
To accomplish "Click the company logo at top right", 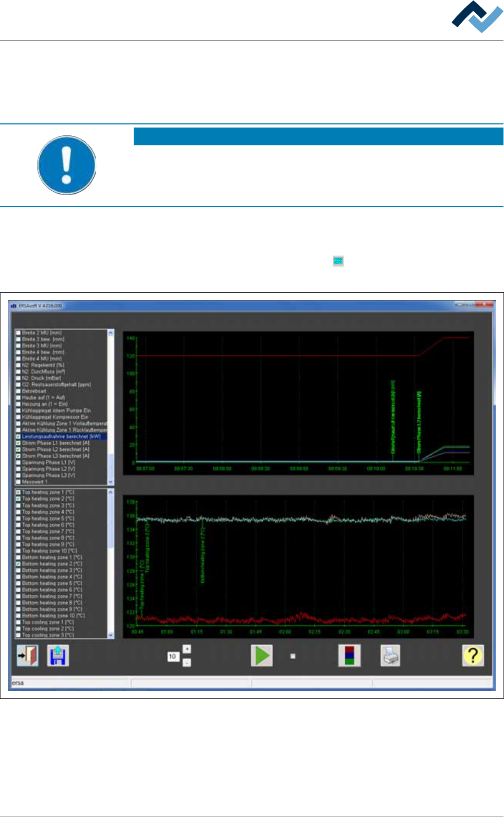I will (477, 17).
